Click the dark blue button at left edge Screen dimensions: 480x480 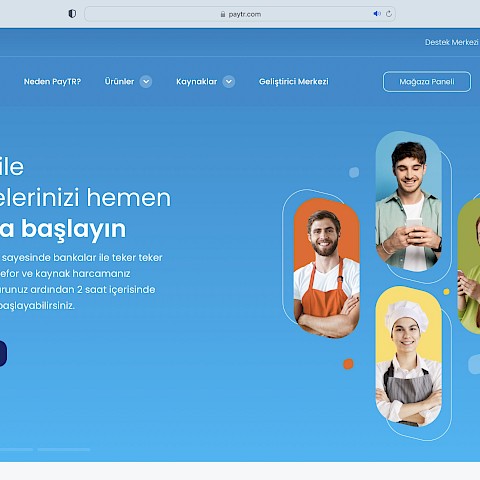(x=3, y=354)
